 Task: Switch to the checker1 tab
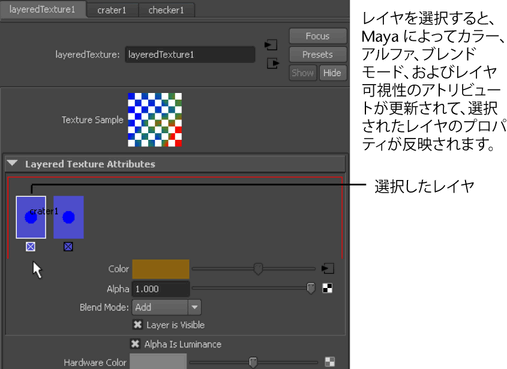tap(166, 10)
